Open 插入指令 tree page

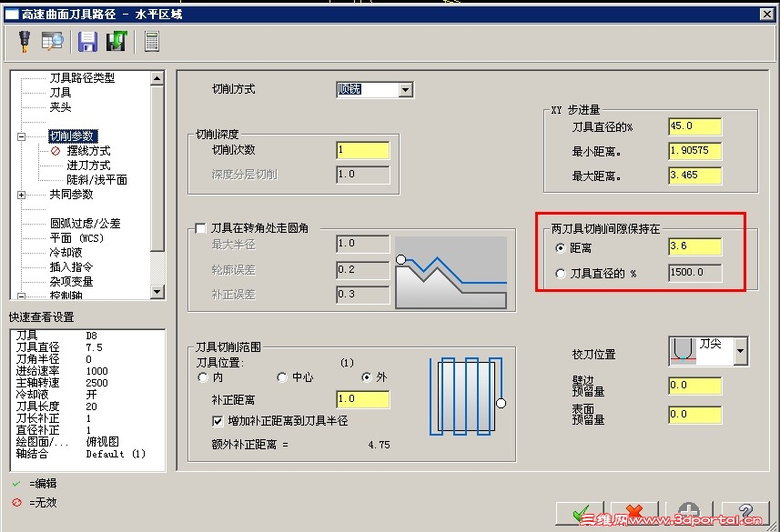pyautogui.click(x=71, y=267)
